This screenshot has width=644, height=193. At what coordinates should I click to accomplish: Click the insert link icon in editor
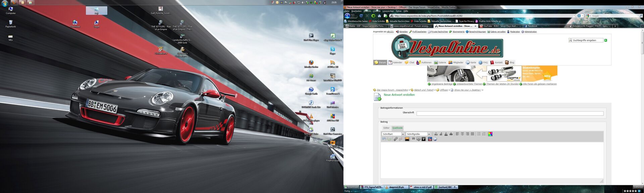(x=395, y=139)
